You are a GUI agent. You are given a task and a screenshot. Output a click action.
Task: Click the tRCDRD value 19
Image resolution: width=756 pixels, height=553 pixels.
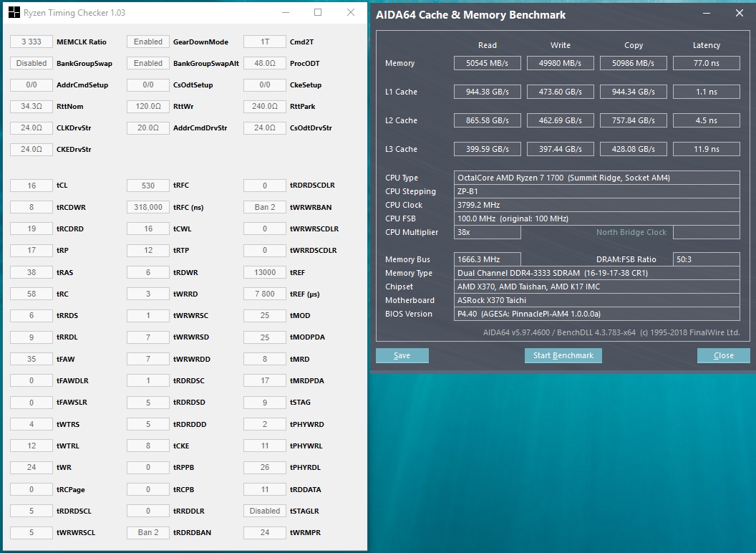click(x=31, y=229)
